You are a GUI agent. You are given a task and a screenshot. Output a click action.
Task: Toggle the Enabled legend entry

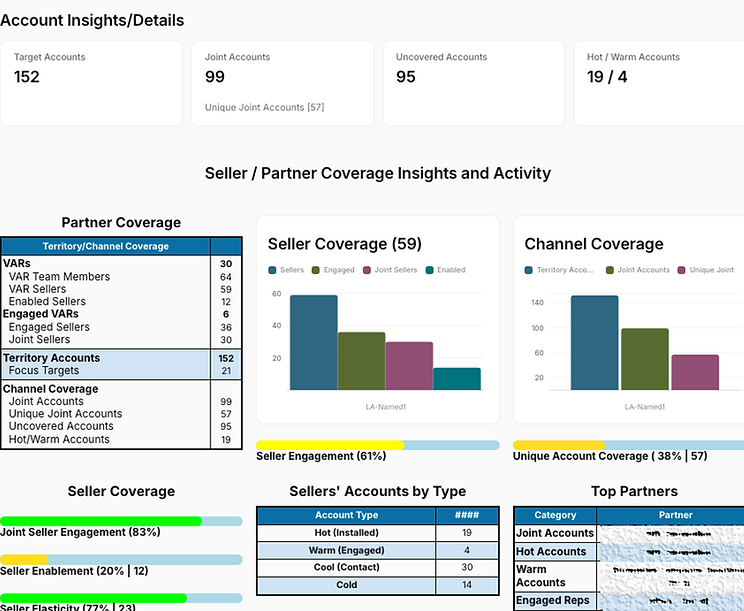pyautogui.click(x=446, y=270)
